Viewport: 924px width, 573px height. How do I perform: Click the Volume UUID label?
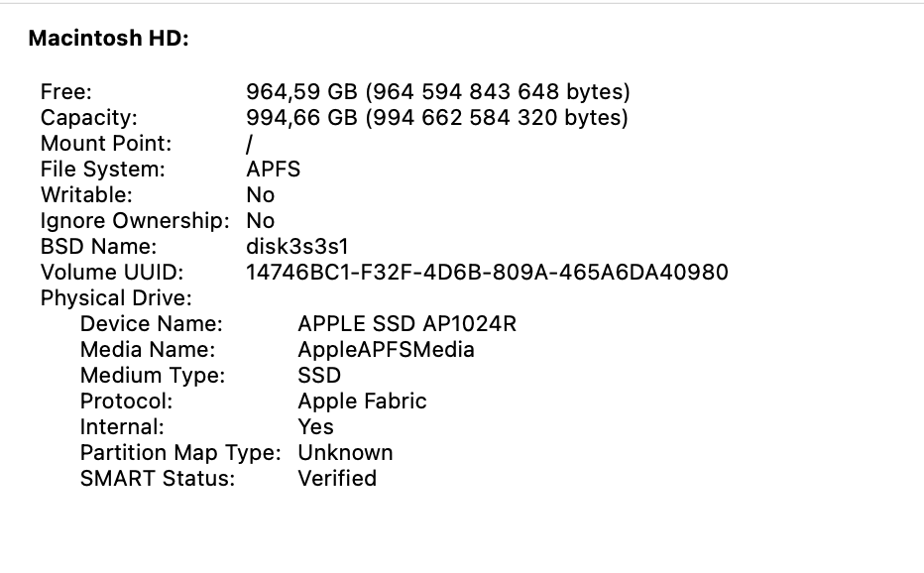112,273
